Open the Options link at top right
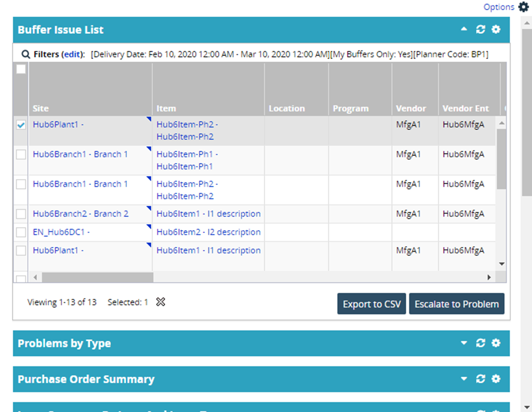Viewport: 532px width, 412px height. [x=499, y=7]
